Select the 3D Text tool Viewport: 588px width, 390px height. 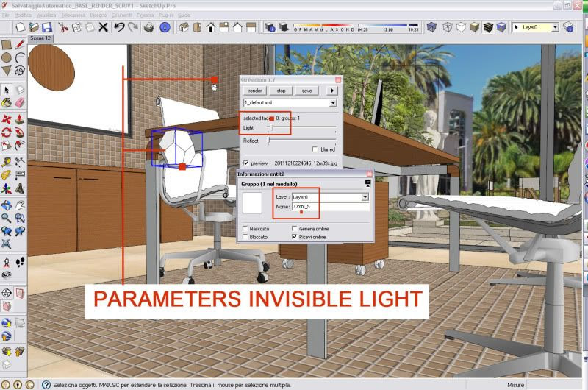coord(20,188)
